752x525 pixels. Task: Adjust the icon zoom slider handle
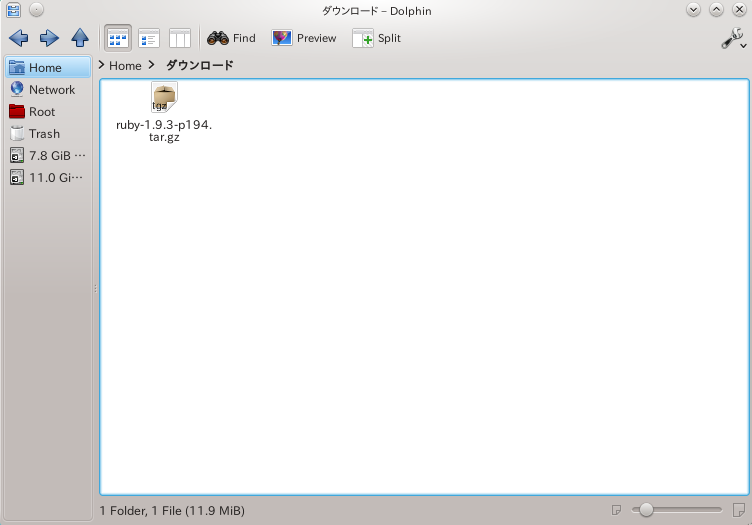pyautogui.click(x=646, y=510)
